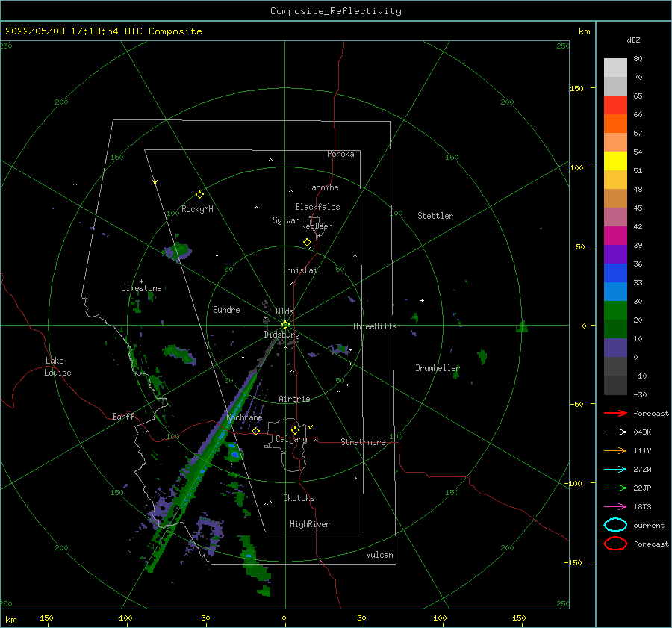Select the Banff label
This screenshot has height=628, width=672.
point(123,416)
